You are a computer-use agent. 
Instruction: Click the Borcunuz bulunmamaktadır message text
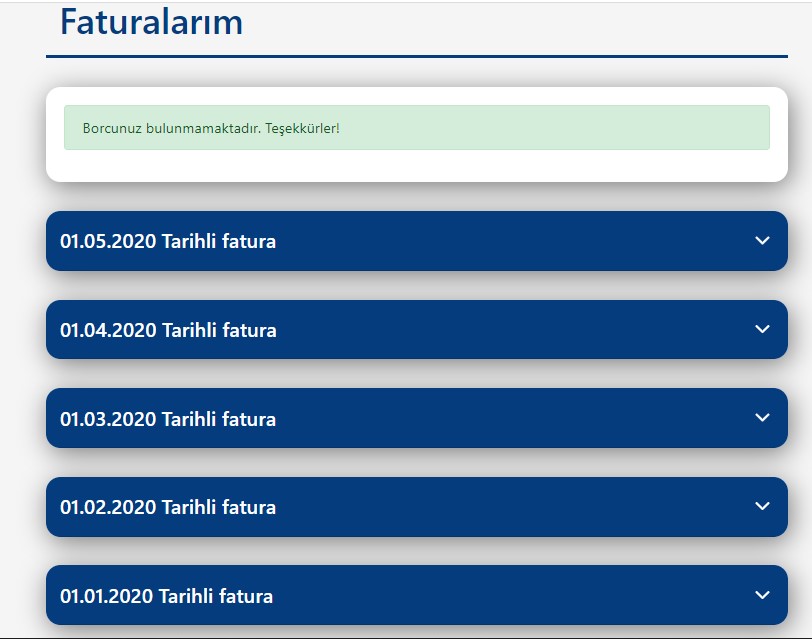click(x=211, y=128)
